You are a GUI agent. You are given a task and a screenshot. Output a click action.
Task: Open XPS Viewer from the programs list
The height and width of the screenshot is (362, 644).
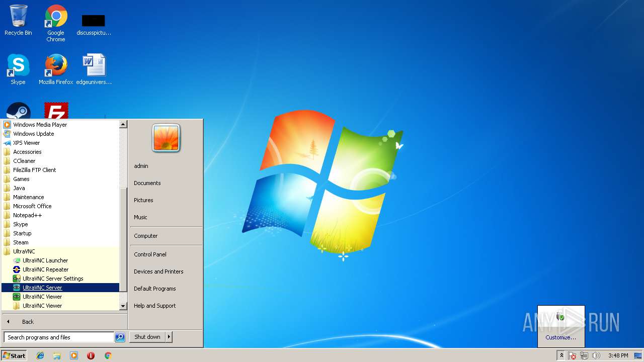[x=60, y=143]
